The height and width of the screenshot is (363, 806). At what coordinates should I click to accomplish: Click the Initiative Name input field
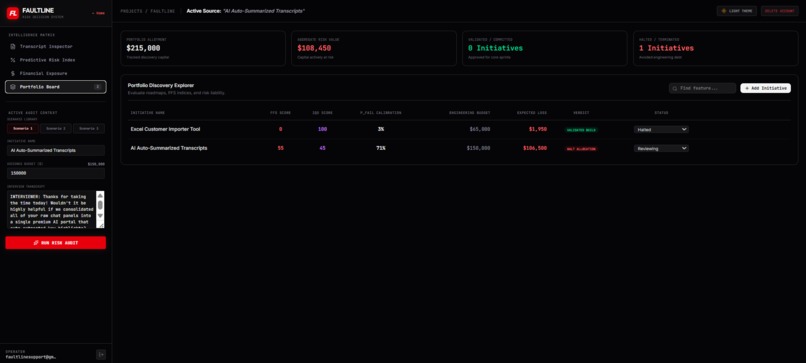coord(56,150)
